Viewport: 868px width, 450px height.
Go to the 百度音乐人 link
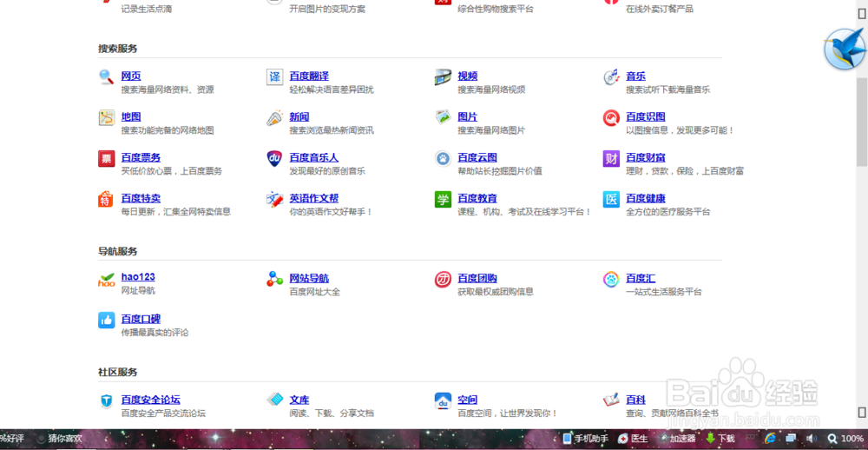[314, 158]
